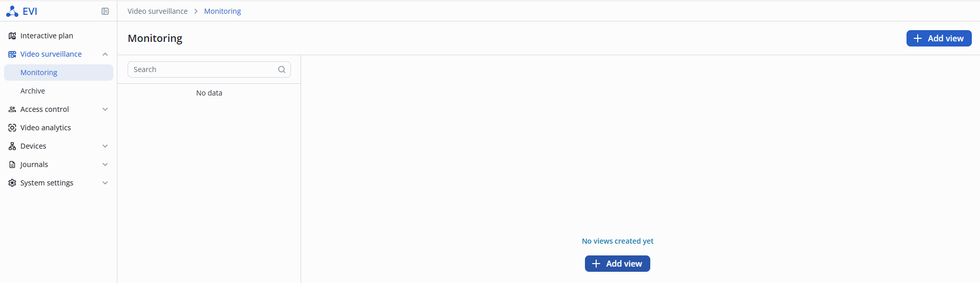The width and height of the screenshot is (980, 283).
Task: Open the Archive menu item
Action: (33, 91)
